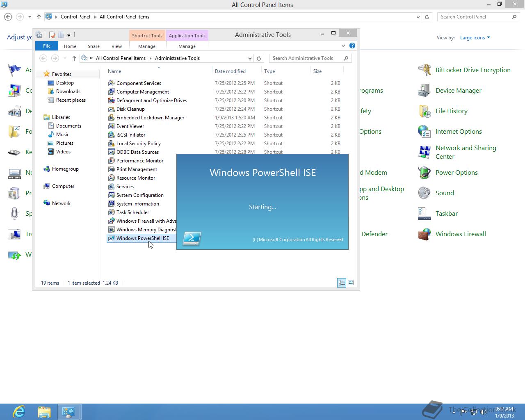Image resolution: width=525 pixels, height=420 pixels.
Task: Click the Performance Monitor shortcut icon
Action: click(111, 161)
